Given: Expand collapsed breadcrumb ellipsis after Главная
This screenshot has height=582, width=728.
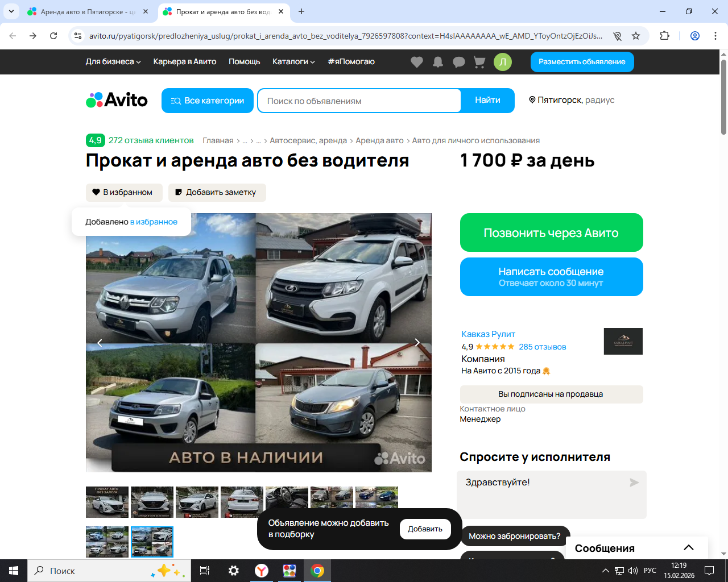Looking at the screenshot, I should pyautogui.click(x=245, y=141).
